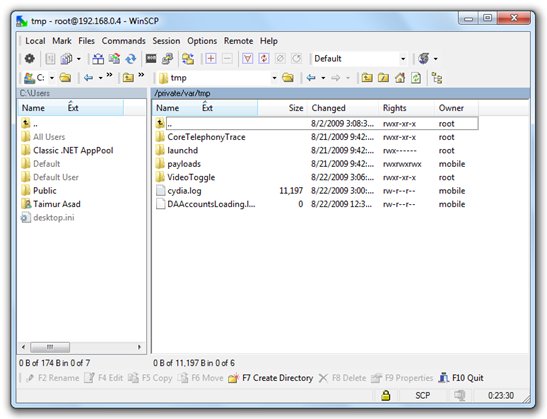Image resolution: width=547 pixels, height=419 pixels.
Task: Click the red plus Select Files icon
Action: 211,59
